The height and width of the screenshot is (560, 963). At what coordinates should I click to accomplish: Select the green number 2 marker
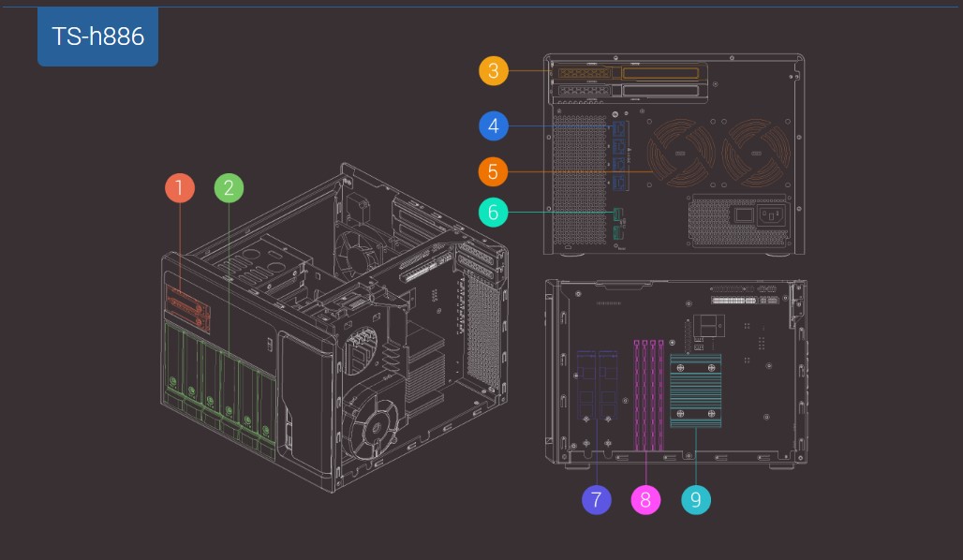tap(229, 188)
